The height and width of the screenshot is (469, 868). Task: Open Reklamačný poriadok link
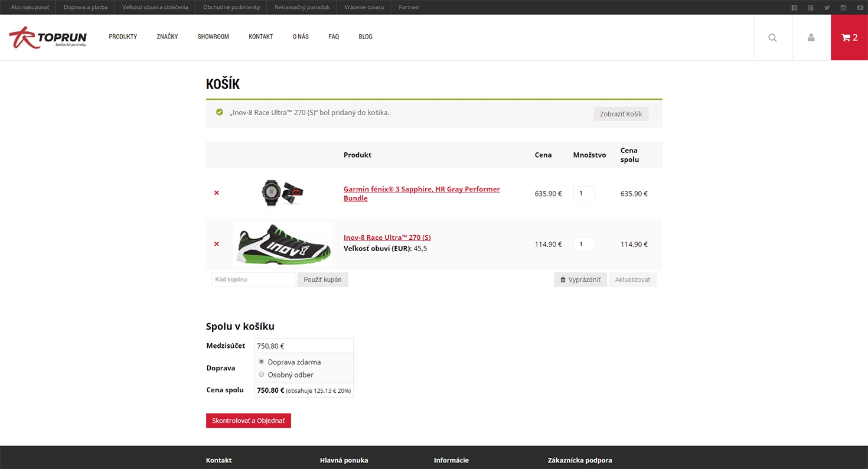pyautogui.click(x=302, y=8)
